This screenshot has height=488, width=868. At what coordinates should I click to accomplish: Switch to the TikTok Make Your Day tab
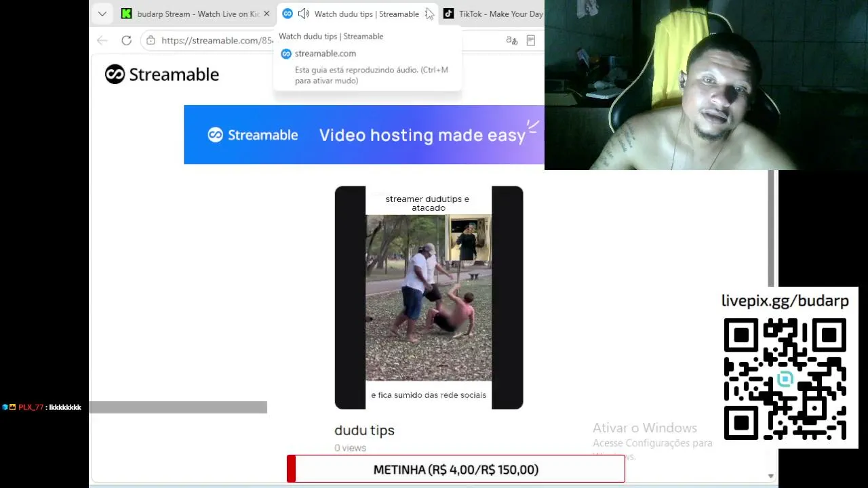(493, 14)
